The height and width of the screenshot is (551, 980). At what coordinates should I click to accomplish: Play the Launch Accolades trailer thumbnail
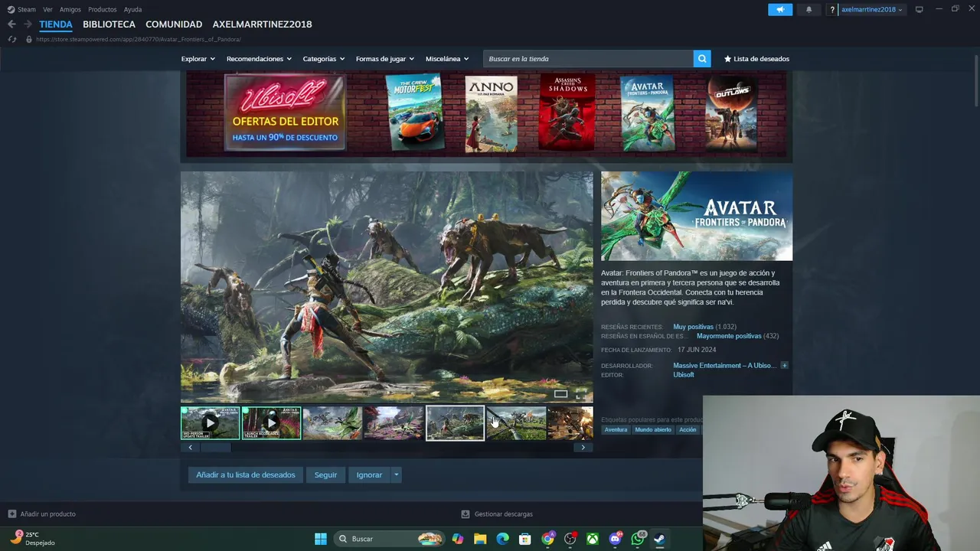(271, 423)
